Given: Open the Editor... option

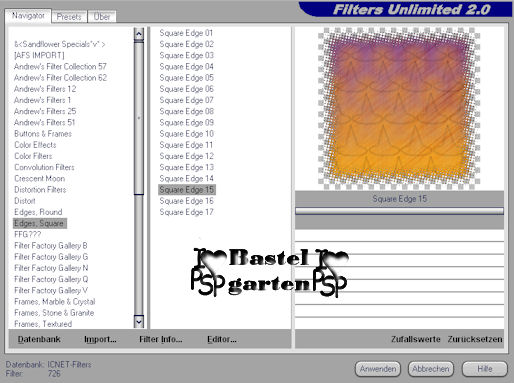Looking at the screenshot, I should click(x=222, y=339).
